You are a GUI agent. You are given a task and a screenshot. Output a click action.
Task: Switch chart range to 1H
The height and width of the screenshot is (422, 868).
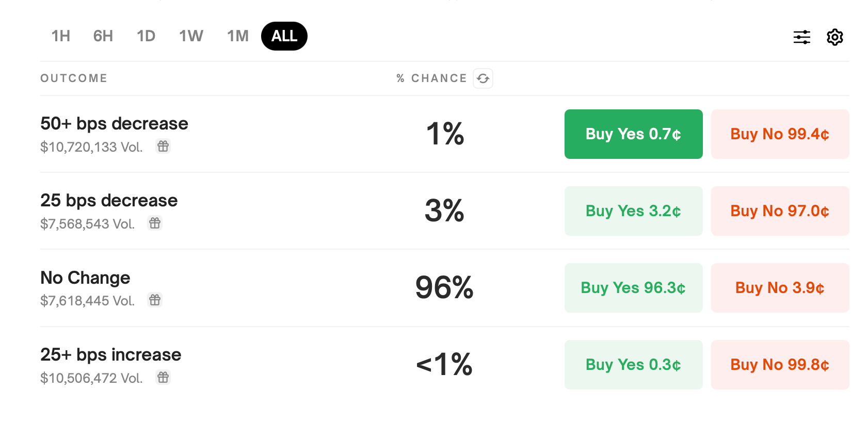(x=60, y=36)
